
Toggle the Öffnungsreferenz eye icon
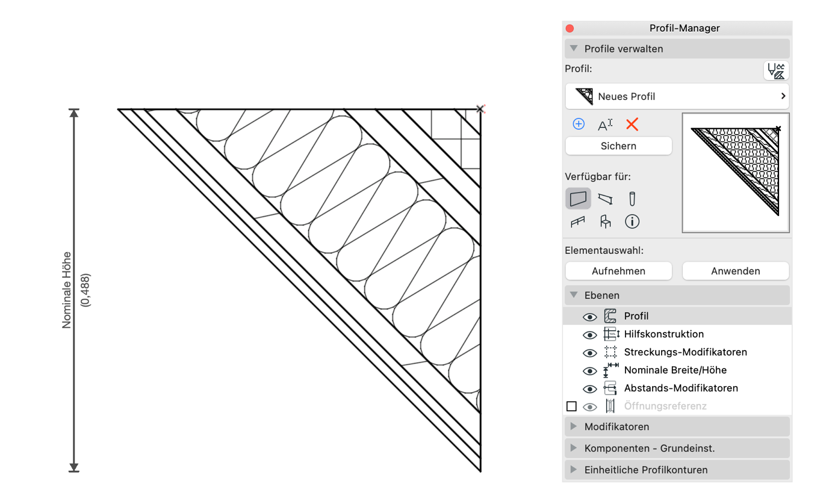pos(590,407)
